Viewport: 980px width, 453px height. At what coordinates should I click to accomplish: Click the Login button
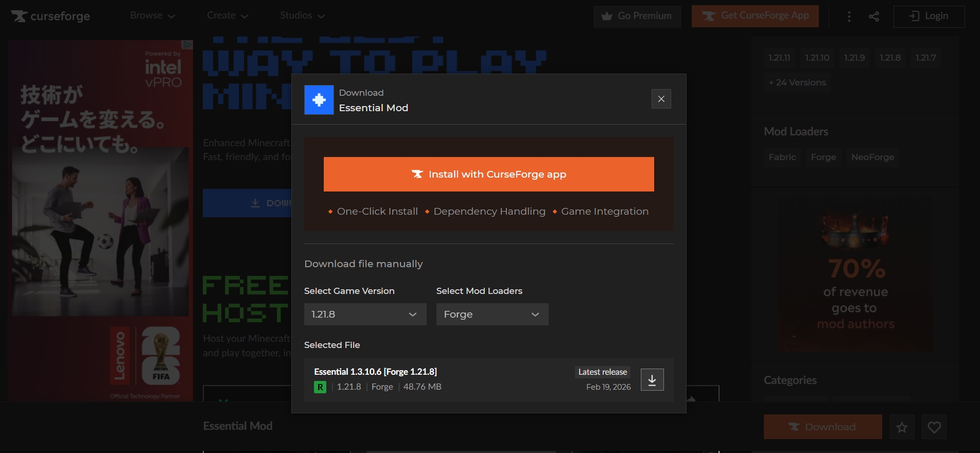coord(929,16)
